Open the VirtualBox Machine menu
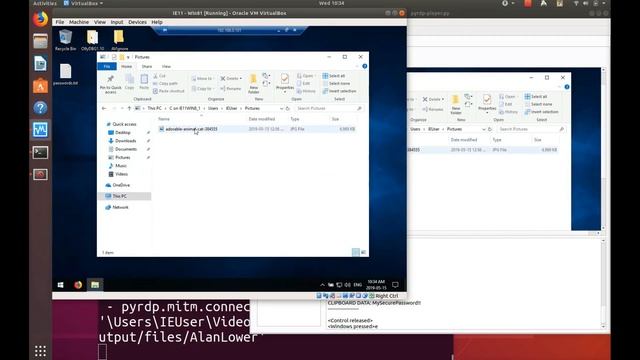The height and width of the screenshot is (360, 640). 79,22
